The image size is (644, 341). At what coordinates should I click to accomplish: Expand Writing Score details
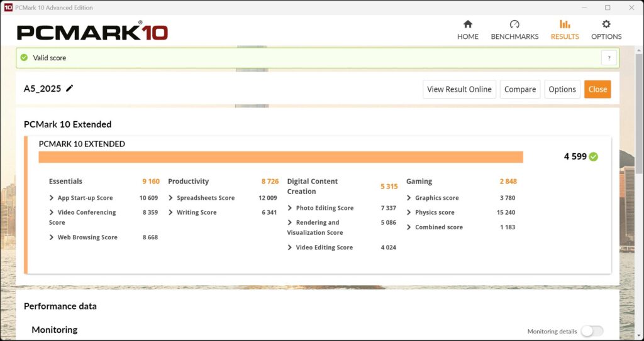170,212
